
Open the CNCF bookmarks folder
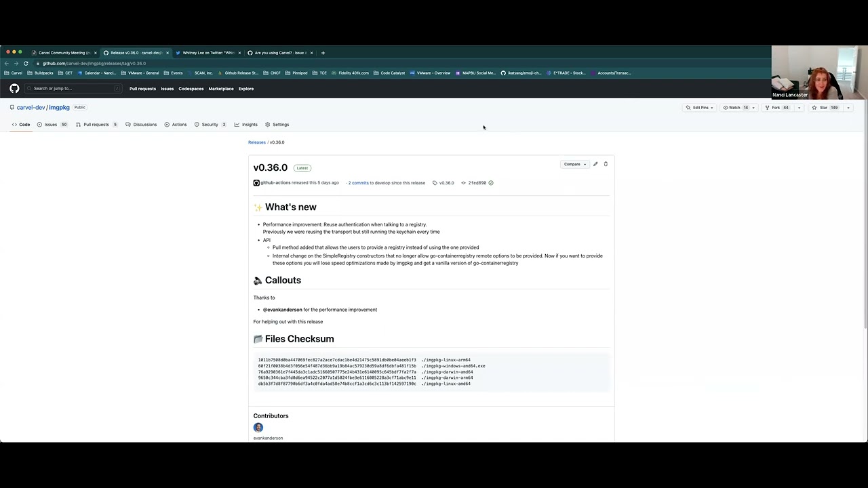[x=272, y=73]
